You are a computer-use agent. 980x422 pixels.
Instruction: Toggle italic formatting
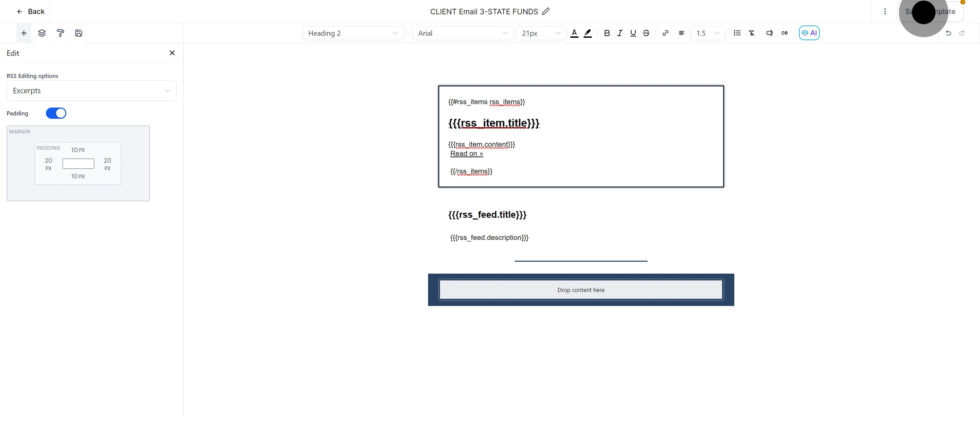pos(620,33)
